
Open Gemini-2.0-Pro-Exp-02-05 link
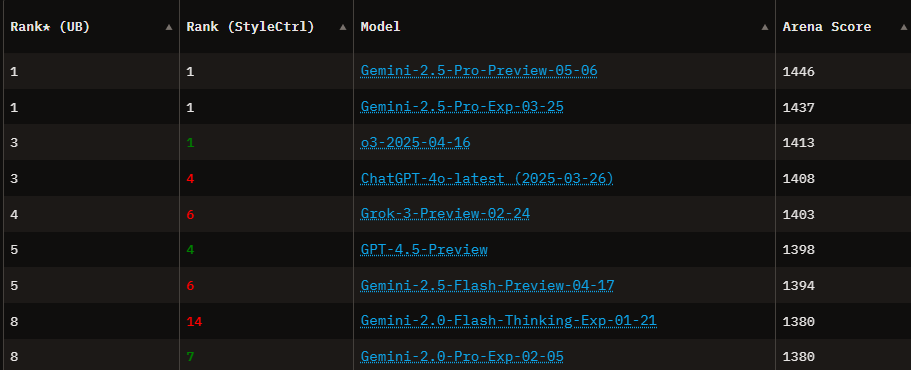[x=462, y=357]
